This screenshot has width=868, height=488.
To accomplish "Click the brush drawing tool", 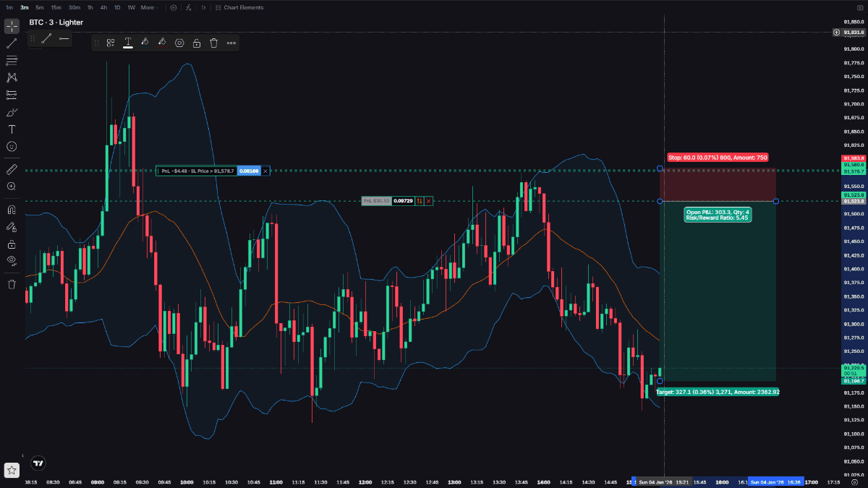I will (x=12, y=112).
